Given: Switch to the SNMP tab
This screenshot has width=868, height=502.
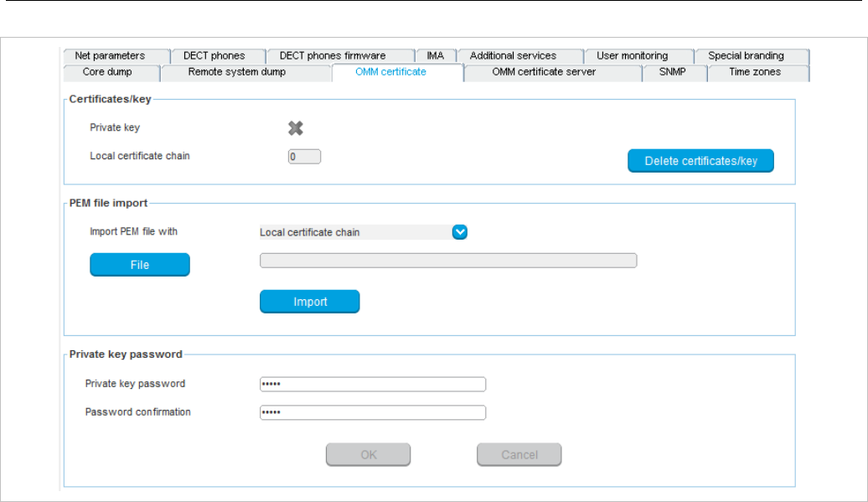Looking at the screenshot, I should click(x=674, y=73).
